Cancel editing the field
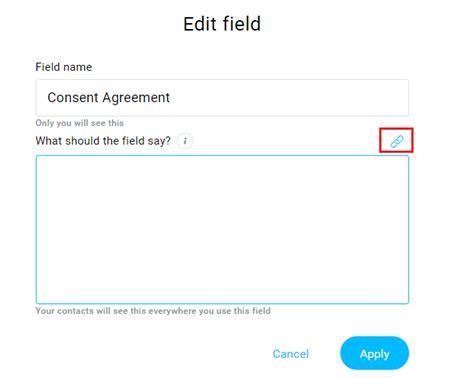474x378 pixels. point(291,354)
